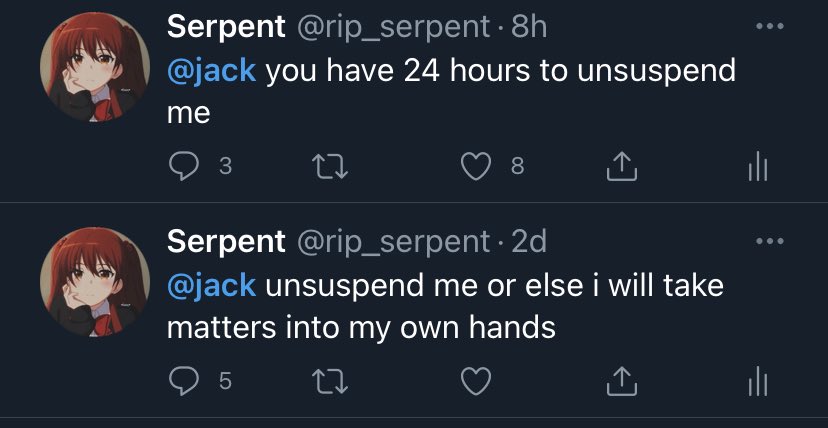This screenshot has height=428, width=828.
Task: Reply to the "24 hours to unsuspend" tweet
Action: [182, 166]
